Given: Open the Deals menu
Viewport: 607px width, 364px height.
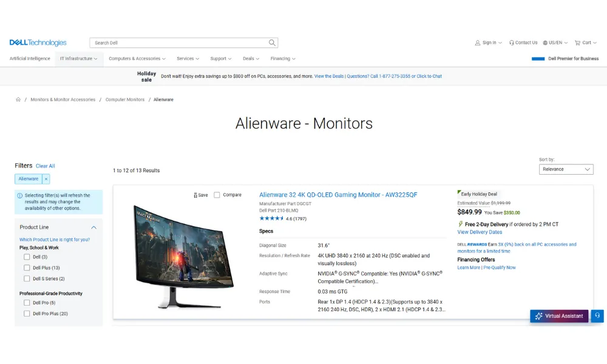Looking at the screenshot, I should coord(251,59).
